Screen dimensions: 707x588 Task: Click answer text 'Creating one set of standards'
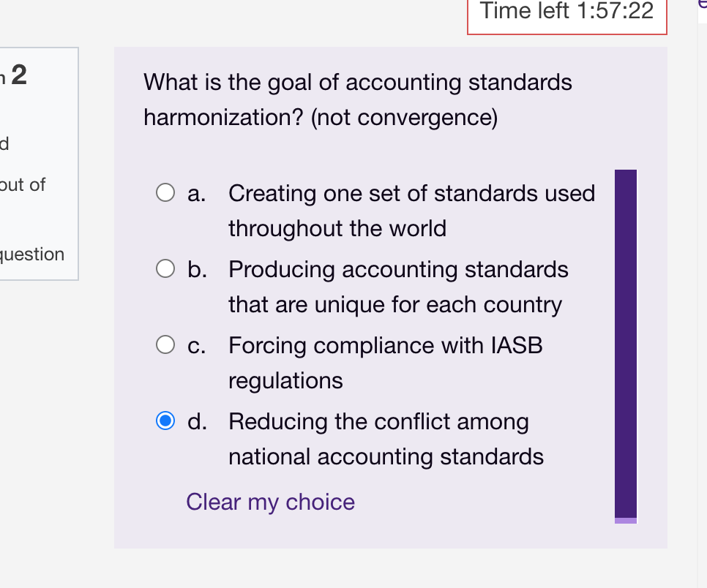point(411,193)
